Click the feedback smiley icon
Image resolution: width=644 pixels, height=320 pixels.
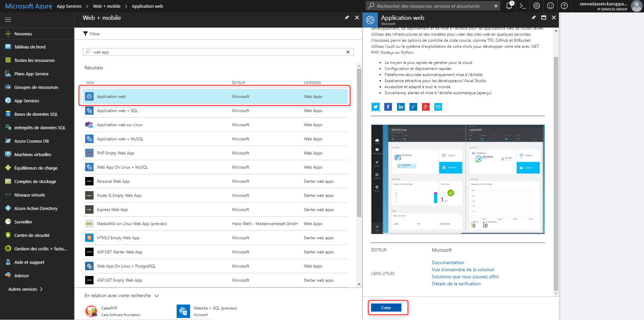tap(550, 6)
